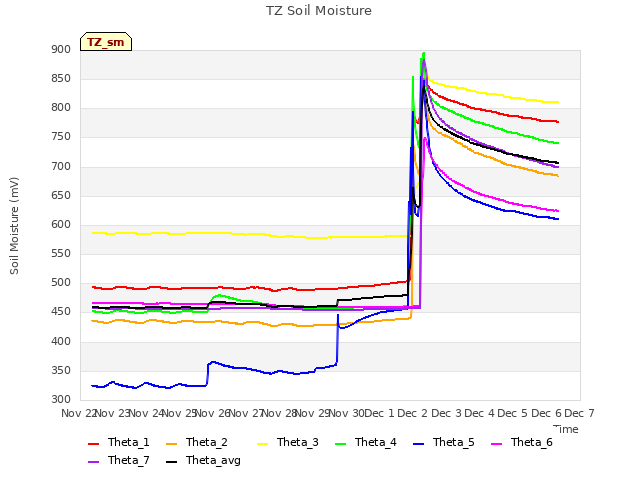Select the Theta_5 legend entry
This screenshot has height=480, width=640.
click(x=444, y=442)
